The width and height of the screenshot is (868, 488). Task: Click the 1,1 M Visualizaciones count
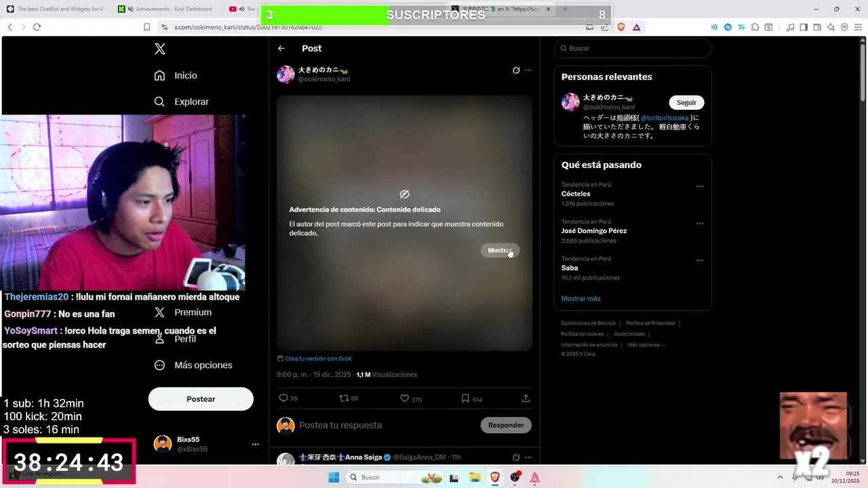(387, 375)
